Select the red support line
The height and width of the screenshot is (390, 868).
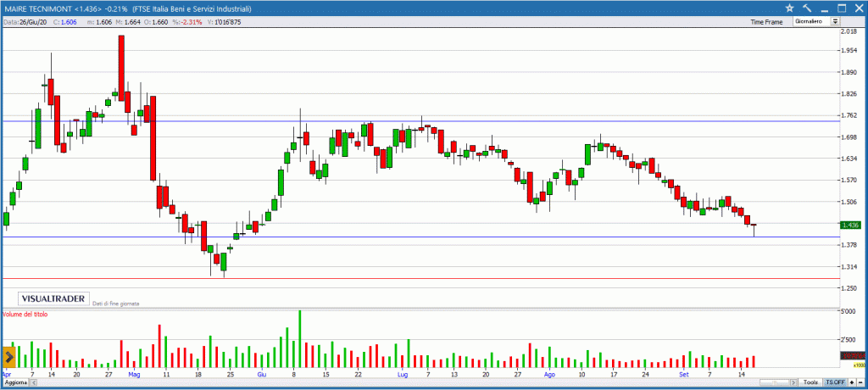coord(420,279)
